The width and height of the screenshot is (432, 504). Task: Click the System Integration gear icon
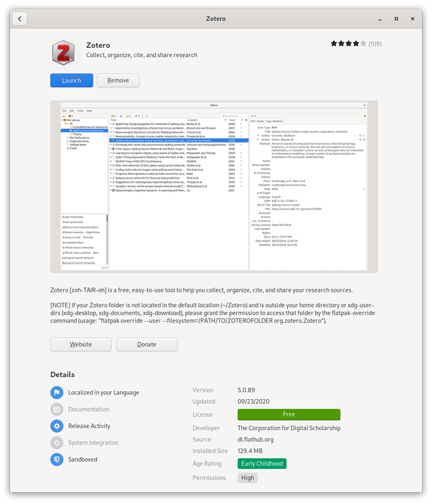click(x=57, y=443)
